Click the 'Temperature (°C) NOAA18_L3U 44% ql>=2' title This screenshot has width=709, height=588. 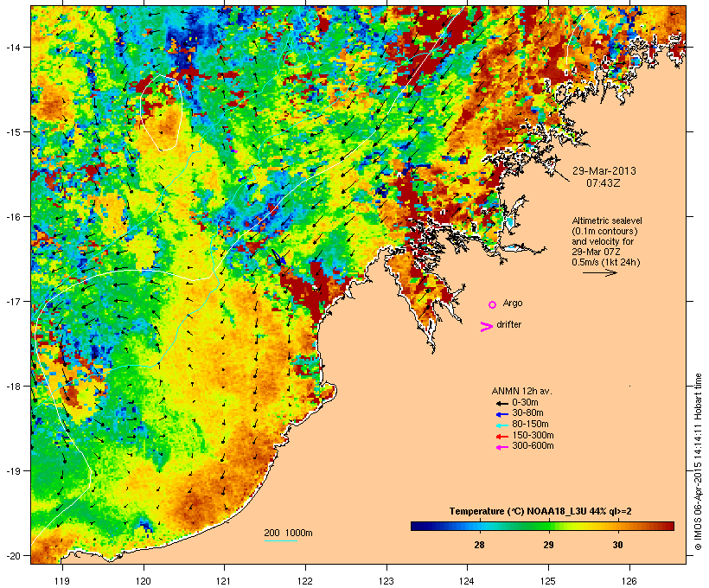tap(540, 512)
